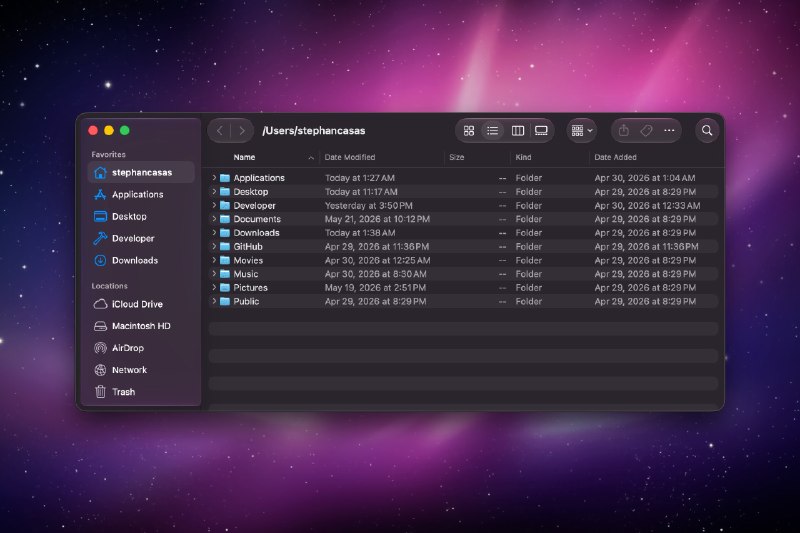Switch to column view
Viewport: 800px width, 533px height.
[x=517, y=131]
